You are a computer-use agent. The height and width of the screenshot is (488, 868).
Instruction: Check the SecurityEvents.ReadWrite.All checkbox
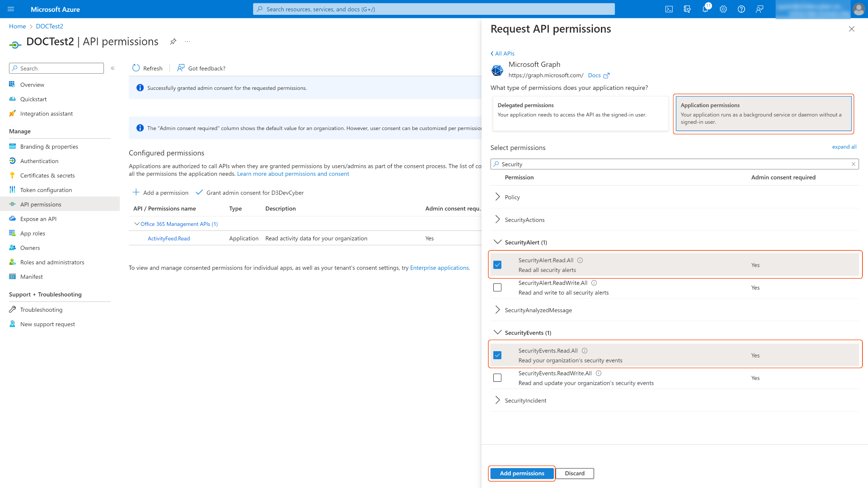[498, 378]
